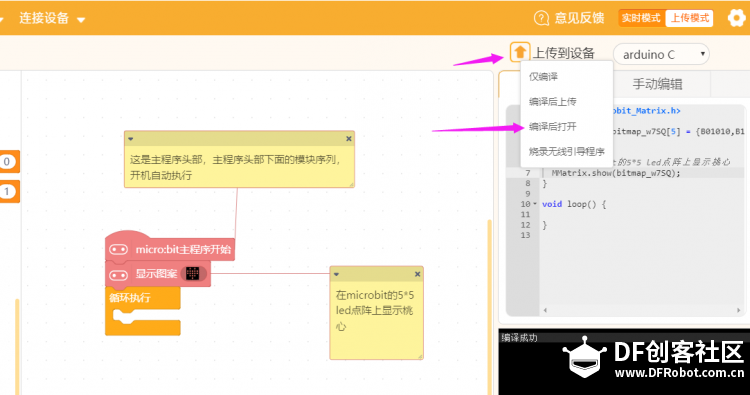Open the feedback question mark icon
The width and height of the screenshot is (750, 395).
click(x=541, y=18)
